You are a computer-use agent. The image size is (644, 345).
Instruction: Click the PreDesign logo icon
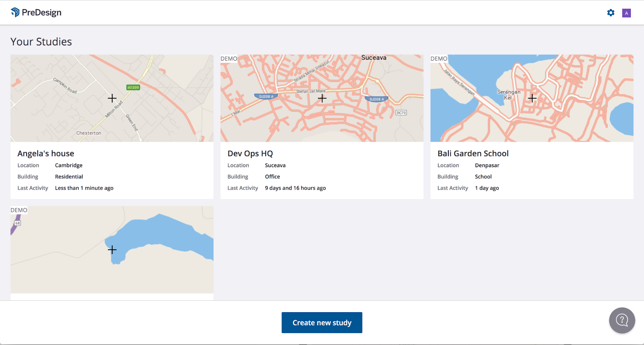(15, 12)
